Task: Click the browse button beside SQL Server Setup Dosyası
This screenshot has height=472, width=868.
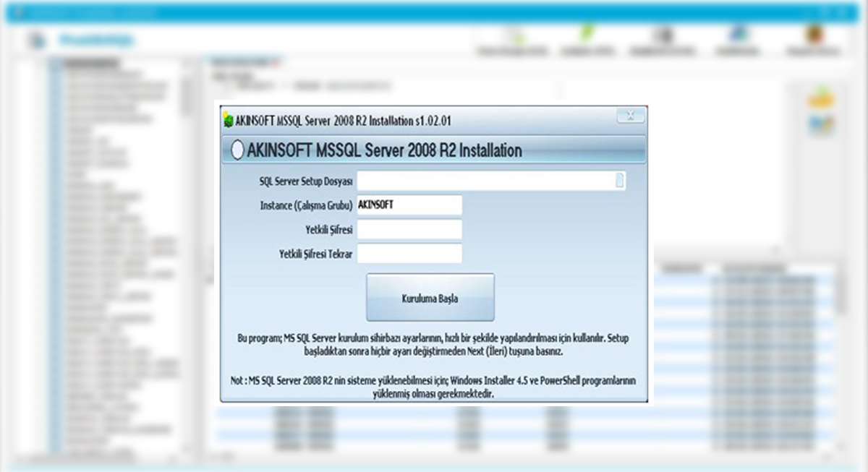Action: 618,181
